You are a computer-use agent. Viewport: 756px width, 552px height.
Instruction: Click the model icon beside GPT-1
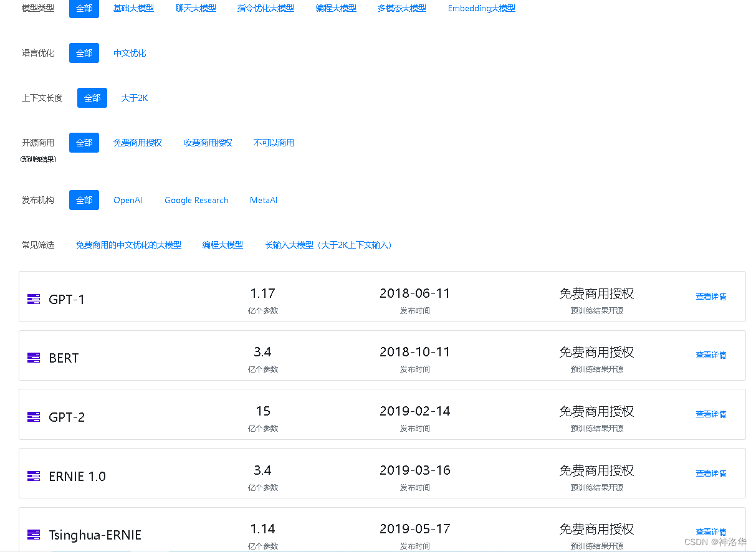tap(34, 299)
